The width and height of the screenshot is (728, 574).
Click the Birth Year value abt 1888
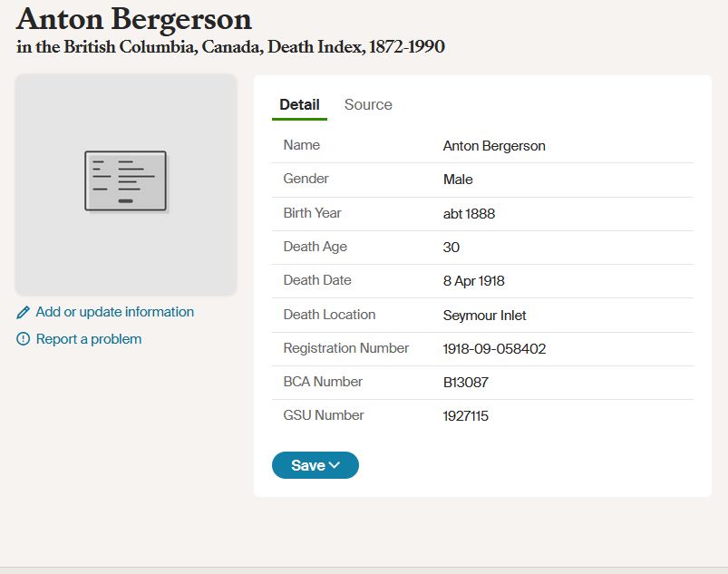(469, 214)
